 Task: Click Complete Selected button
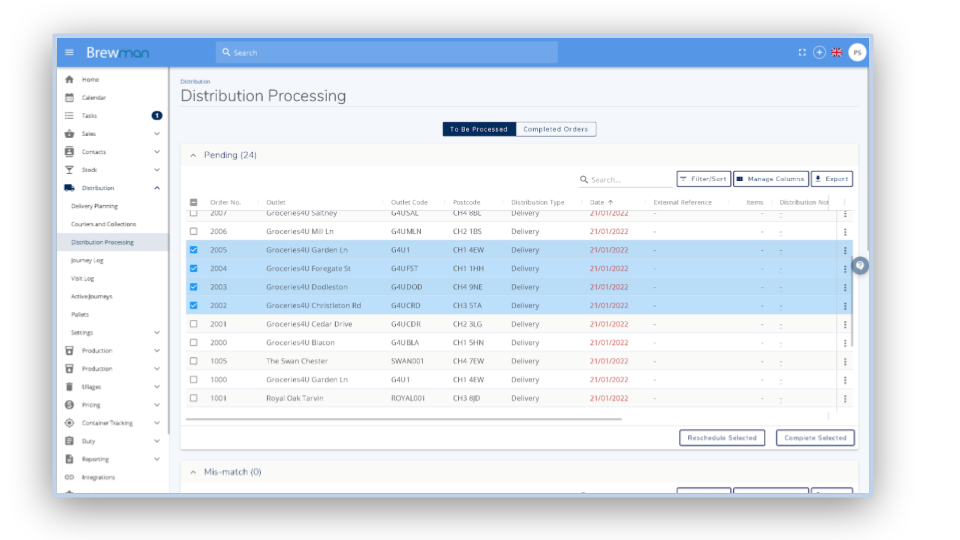click(x=815, y=438)
